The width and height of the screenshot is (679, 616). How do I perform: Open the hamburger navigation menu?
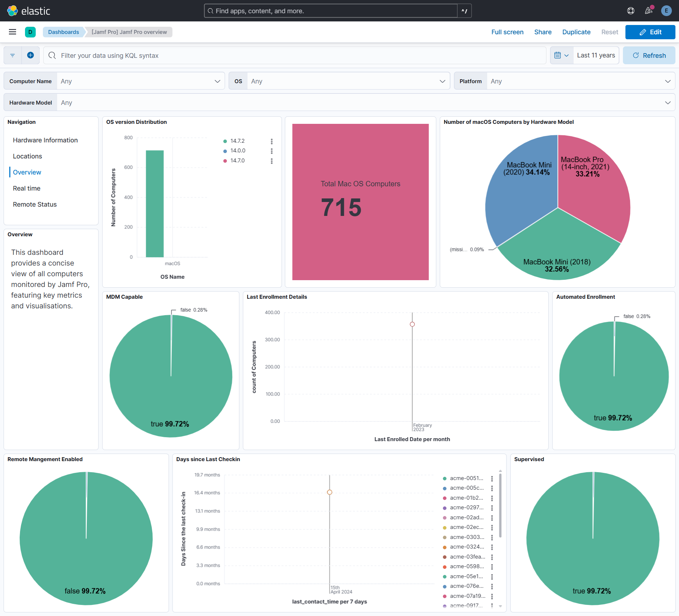coord(13,32)
